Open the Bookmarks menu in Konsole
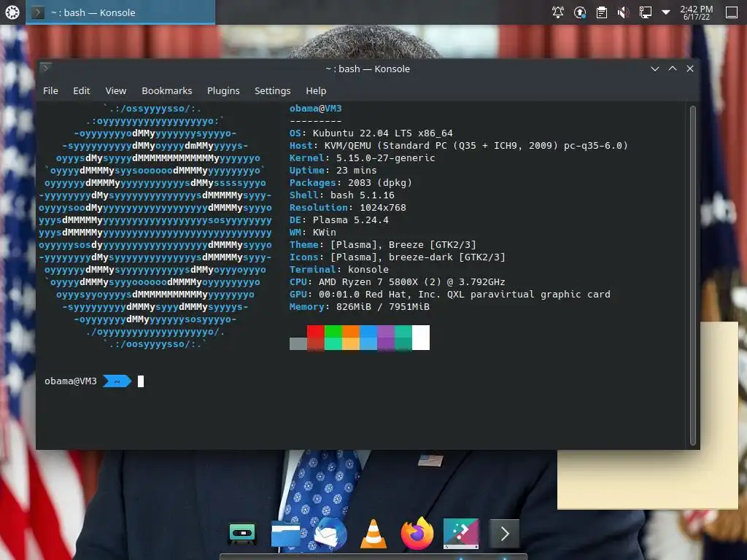The width and height of the screenshot is (747, 560). click(167, 90)
